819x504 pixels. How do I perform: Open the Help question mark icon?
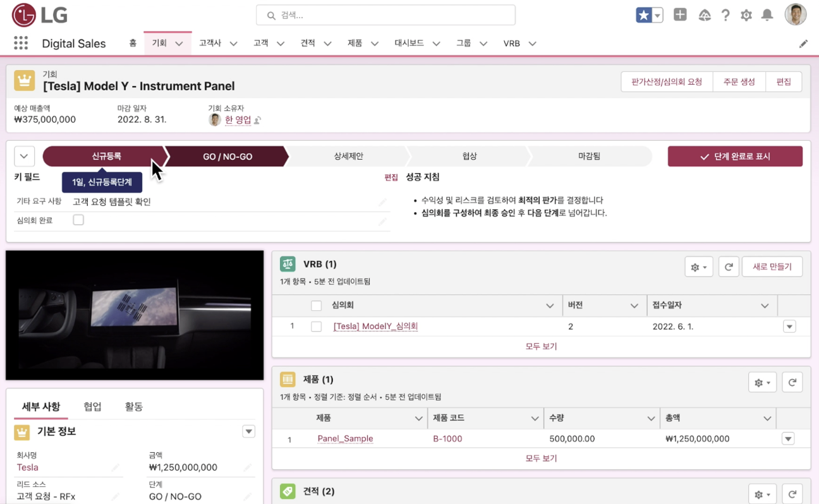725,15
